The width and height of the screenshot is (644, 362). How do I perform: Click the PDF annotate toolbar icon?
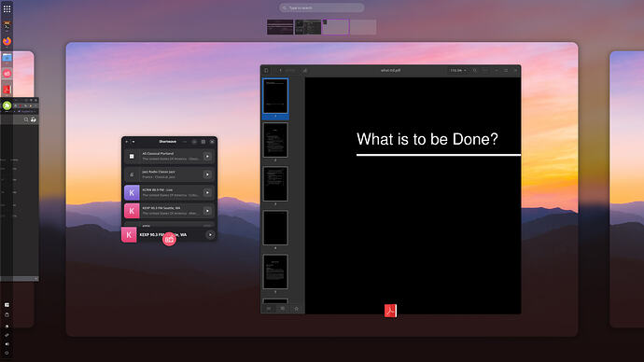pyautogui.click(x=305, y=71)
